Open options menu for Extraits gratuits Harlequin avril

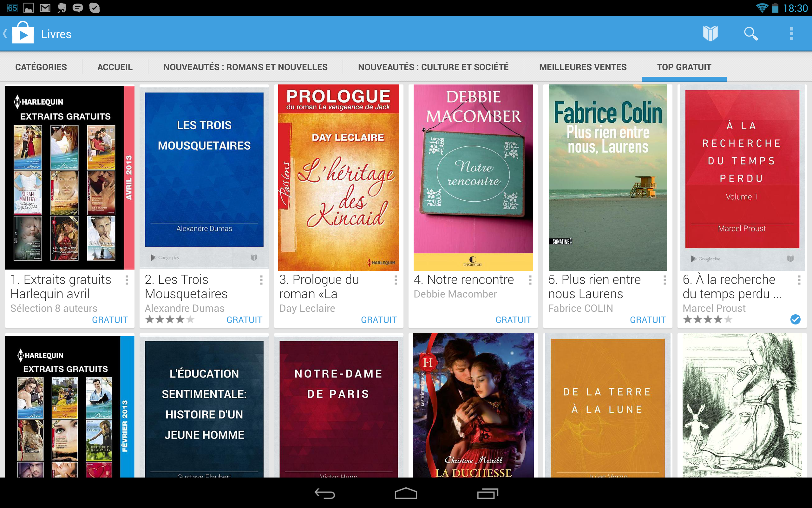(x=127, y=280)
